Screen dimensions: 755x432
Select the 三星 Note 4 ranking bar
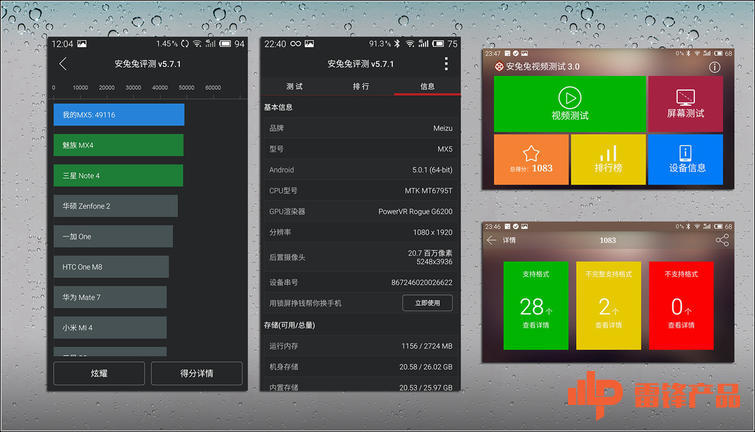pyautogui.click(x=118, y=175)
